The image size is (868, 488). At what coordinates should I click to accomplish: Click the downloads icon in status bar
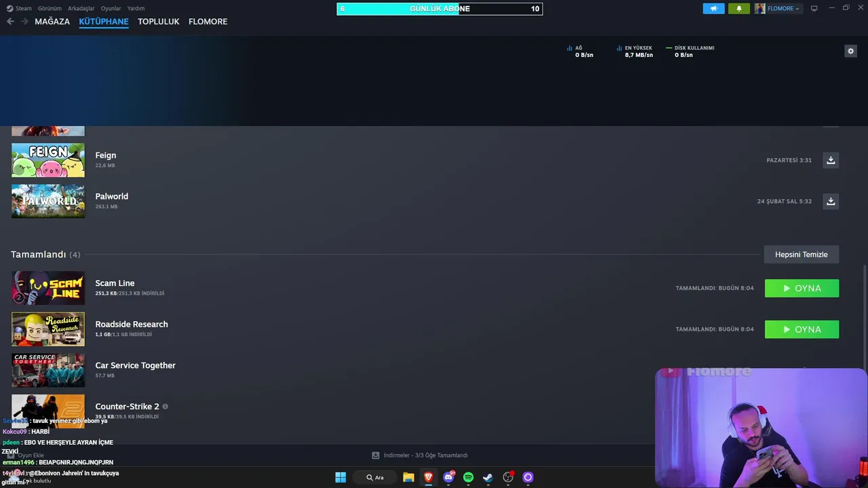pyautogui.click(x=376, y=455)
